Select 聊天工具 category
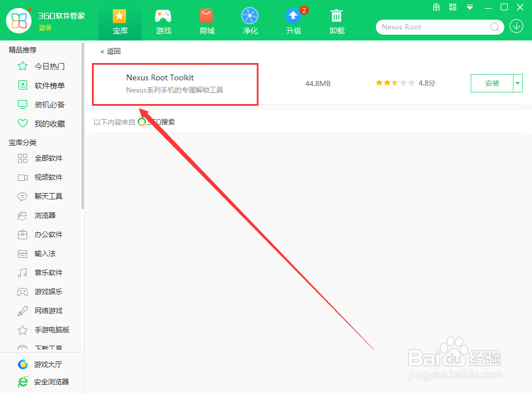The height and width of the screenshot is (393, 532). coord(49,196)
